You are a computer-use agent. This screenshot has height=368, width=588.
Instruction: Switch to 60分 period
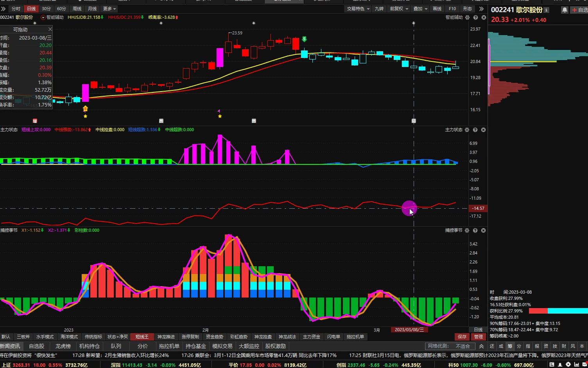pyautogui.click(x=61, y=9)
